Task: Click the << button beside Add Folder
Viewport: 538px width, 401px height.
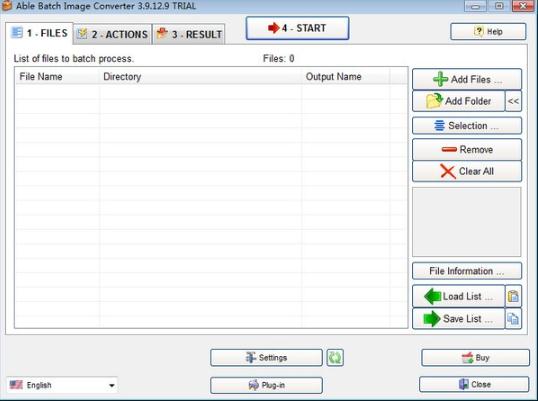Action: pos(513,101)
